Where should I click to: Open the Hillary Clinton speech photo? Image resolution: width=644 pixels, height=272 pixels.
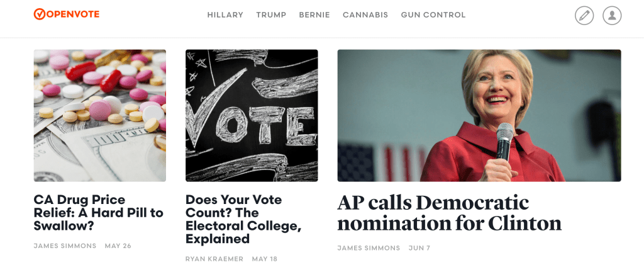pyautogui.click(x=479, y=116)
